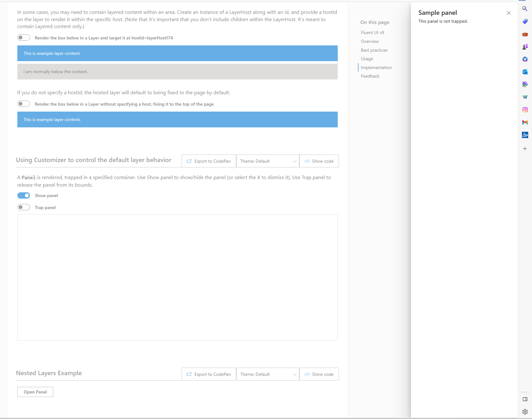Open Edge browser settings gear

(525, 411)
